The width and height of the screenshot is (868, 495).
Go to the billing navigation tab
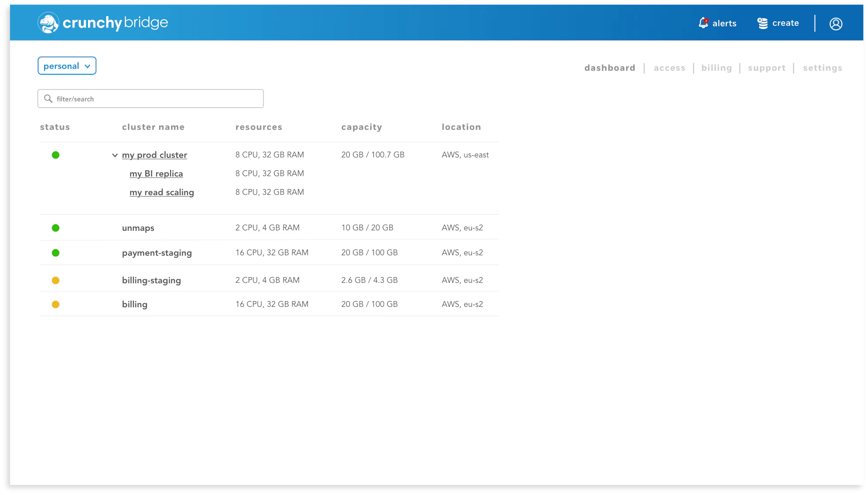pos(716,68)
